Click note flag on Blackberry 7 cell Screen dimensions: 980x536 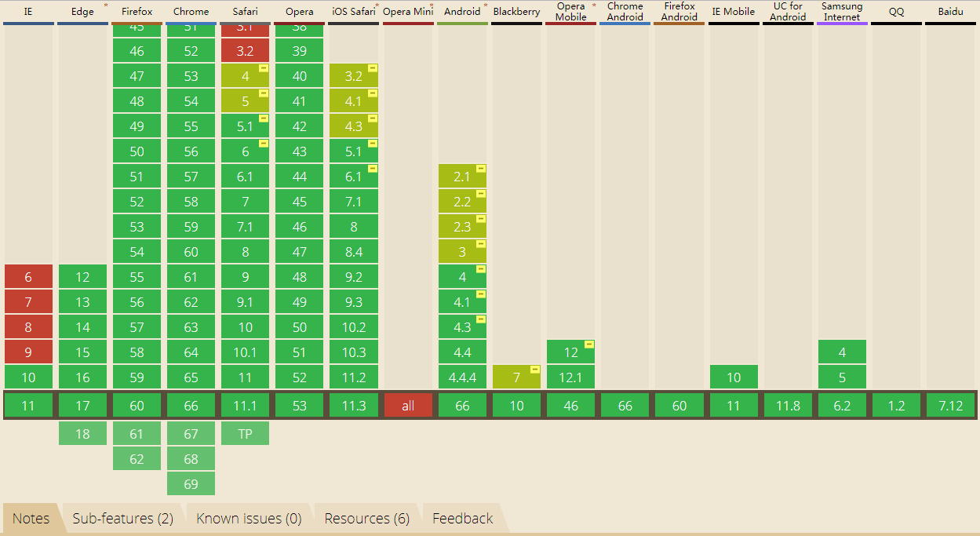(535, 370)
